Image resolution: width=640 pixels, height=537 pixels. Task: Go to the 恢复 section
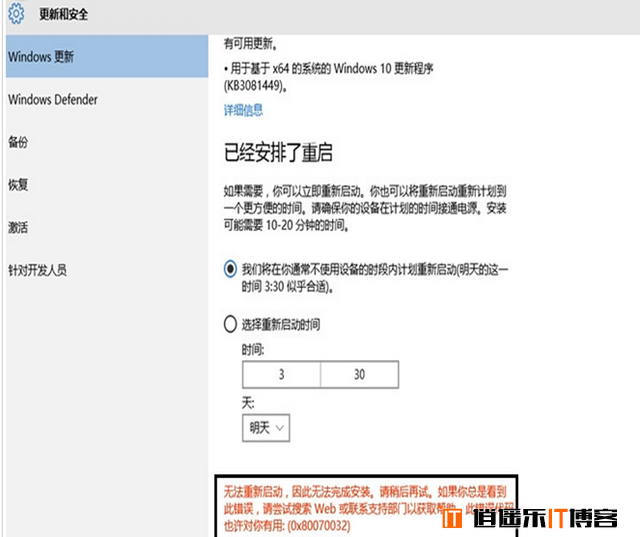pyautogui.click(x=18, y=184)
